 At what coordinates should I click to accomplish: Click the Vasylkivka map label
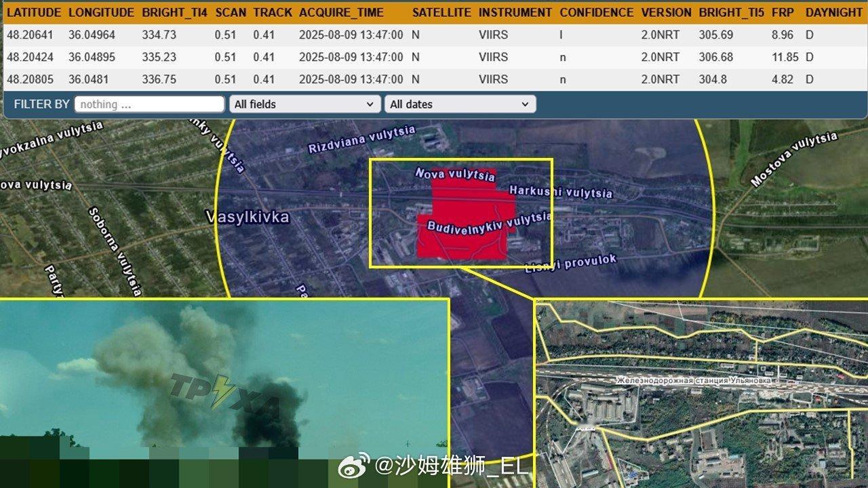(x=248, y=217)
